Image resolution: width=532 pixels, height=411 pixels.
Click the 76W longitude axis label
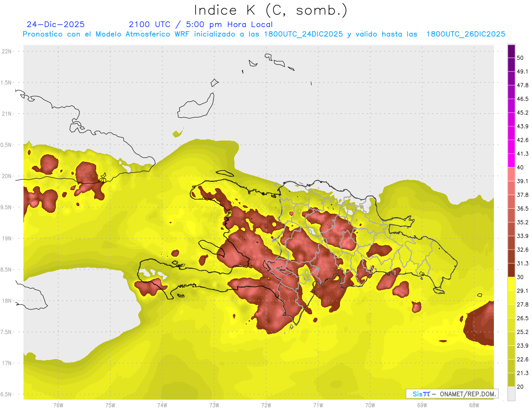tap(58, 405)
